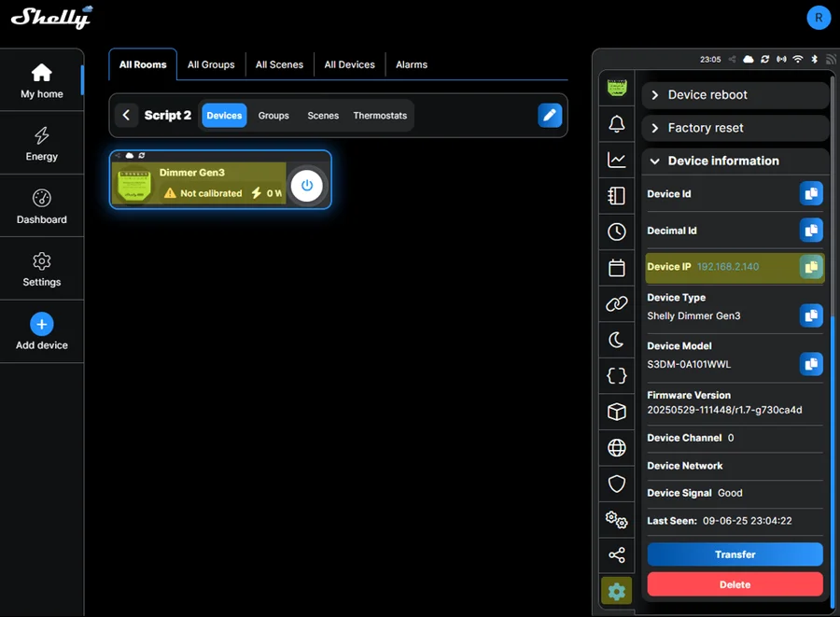Select the Scenes room filter
Viewport: 840px width, 617px height.
point(323,115)
